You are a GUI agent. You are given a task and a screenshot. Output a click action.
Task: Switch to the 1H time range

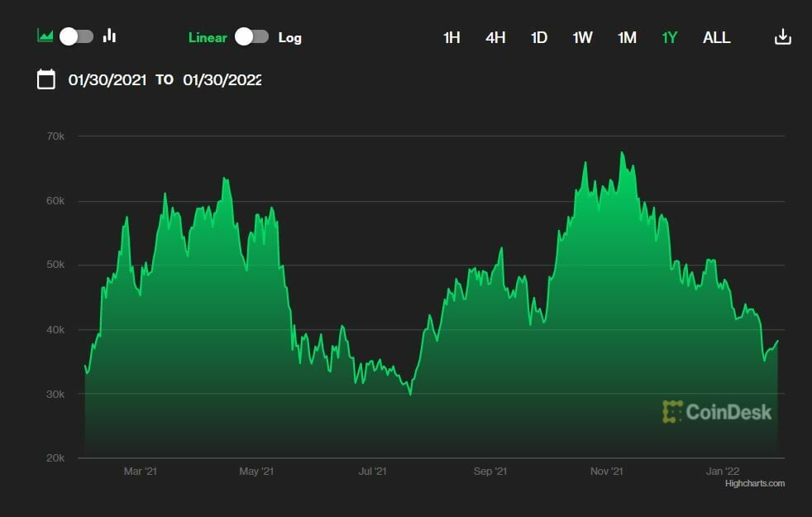click(x=451, y=37)
